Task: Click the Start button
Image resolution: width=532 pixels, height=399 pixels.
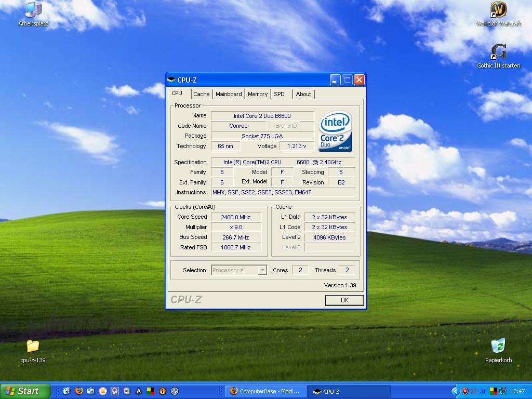Action: tap(25, 391)
